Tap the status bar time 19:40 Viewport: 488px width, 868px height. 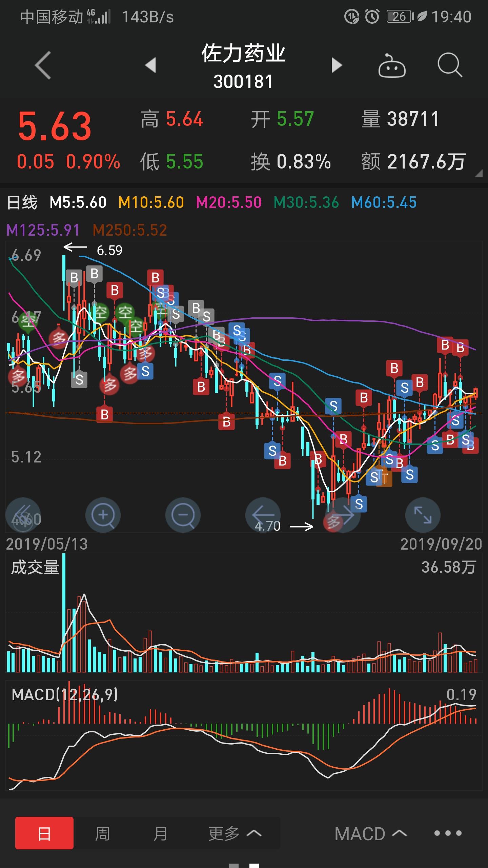click(x=451, y=17)
